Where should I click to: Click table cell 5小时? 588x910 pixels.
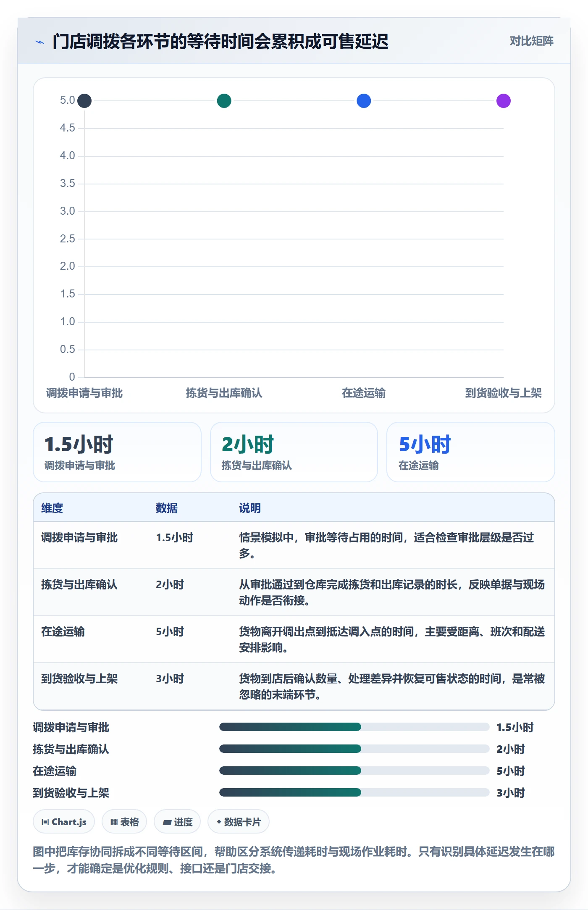coord(170,631)
